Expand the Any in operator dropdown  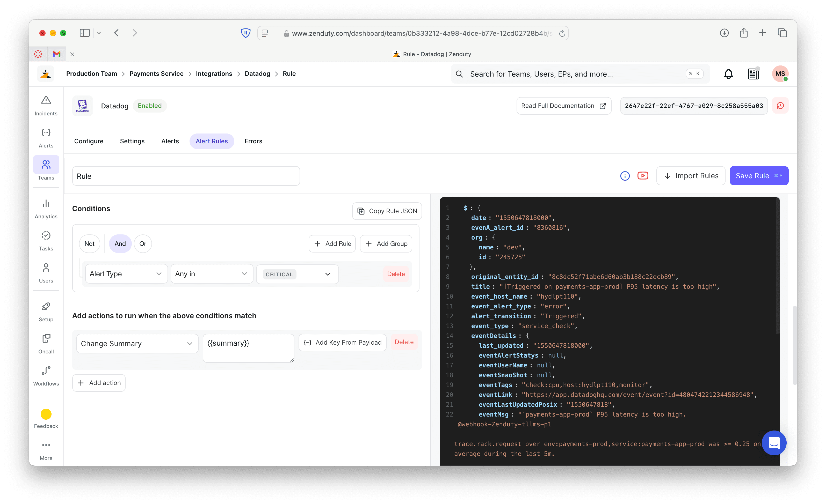pyautogui.click(x=212, y=274)
